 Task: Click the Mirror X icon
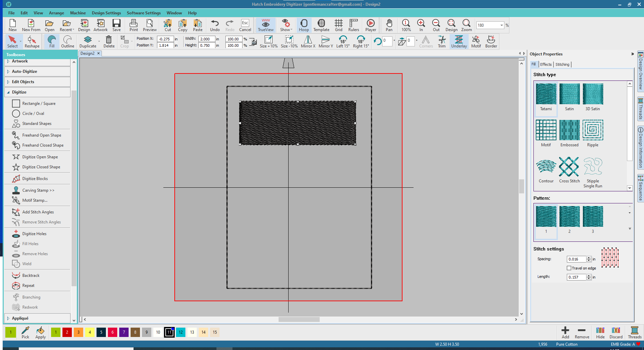tap(308, 42)
